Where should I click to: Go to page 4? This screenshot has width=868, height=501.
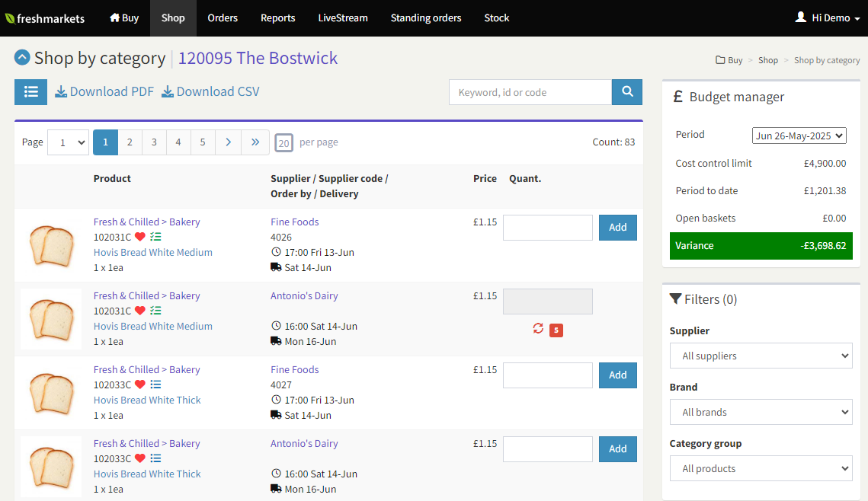pyautogui.click(x=178, y=142)
